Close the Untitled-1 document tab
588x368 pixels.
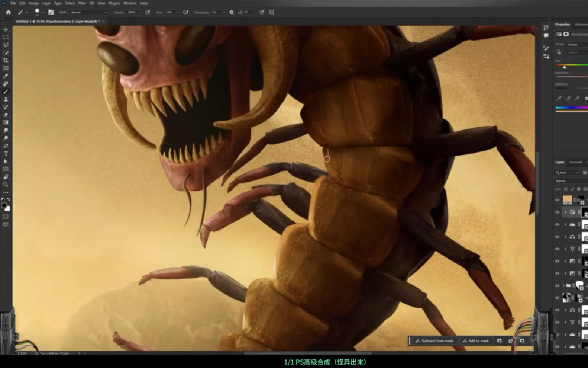(103, 22)
